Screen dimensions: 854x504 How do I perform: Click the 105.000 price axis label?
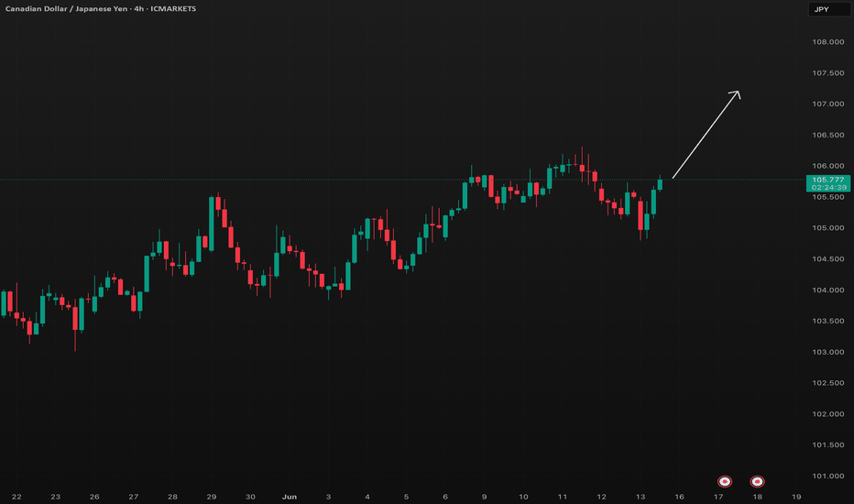827,228
